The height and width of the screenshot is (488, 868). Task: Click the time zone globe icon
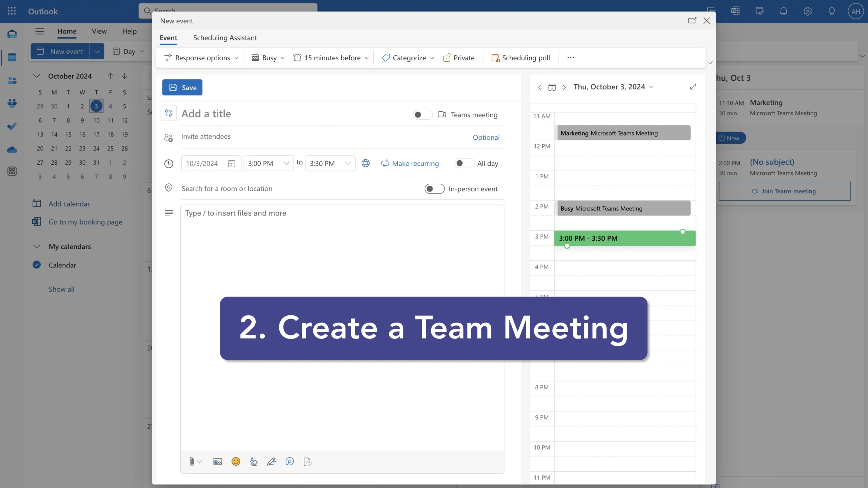coord(366,163)
